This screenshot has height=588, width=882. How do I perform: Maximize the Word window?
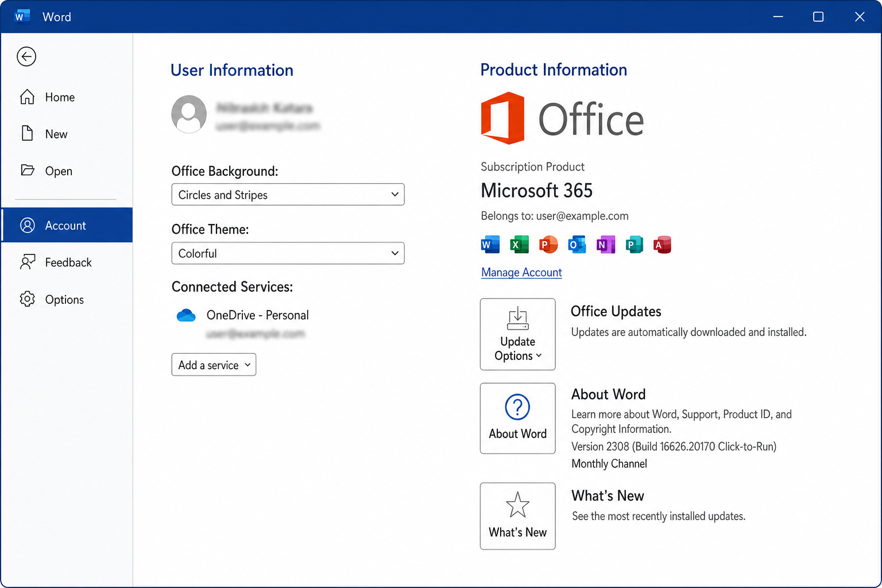pyautogui.click(x=818, y=17)
